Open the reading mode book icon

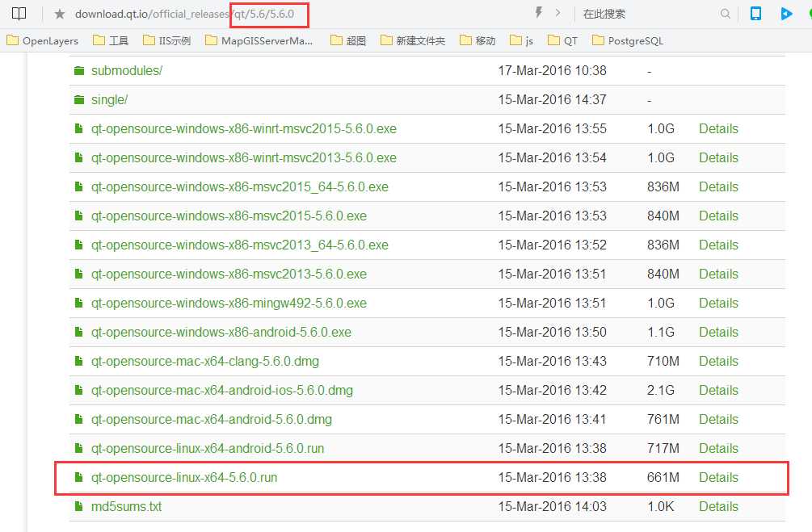click(x=19, y=14)
